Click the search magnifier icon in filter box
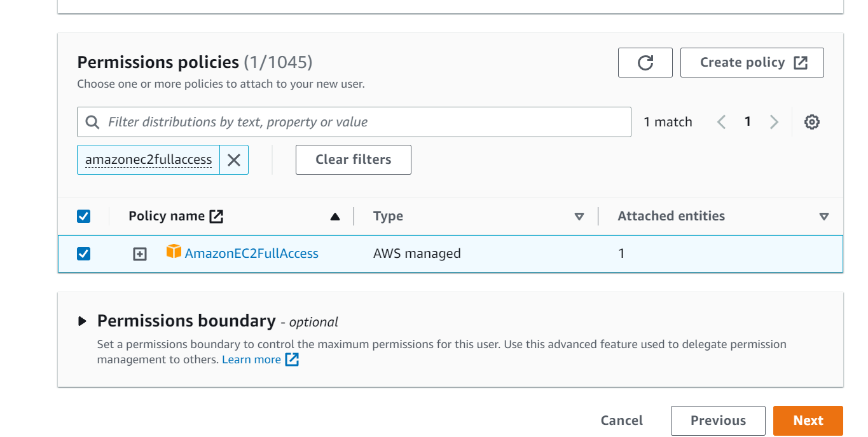This screenshot has height=437, width=868. click(x=92, y=122)
